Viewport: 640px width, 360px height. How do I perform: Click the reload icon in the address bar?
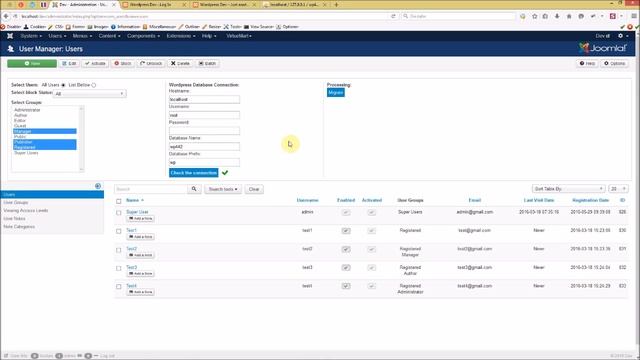click(x=393, y=16)
